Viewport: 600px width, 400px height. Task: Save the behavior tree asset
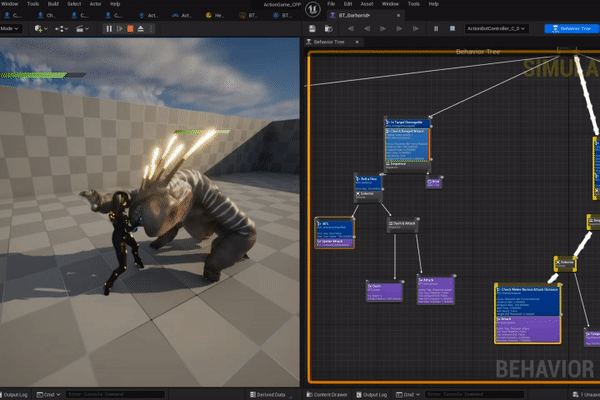pyautogui.click(x=312, y=29)
